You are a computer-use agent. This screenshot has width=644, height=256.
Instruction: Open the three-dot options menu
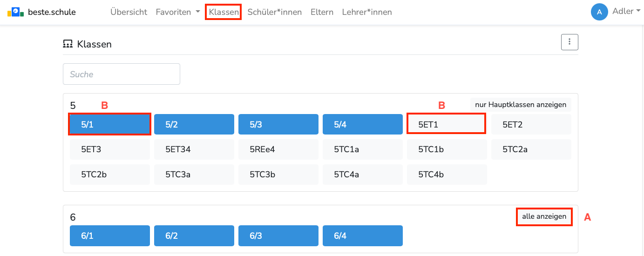pos(569,42)
